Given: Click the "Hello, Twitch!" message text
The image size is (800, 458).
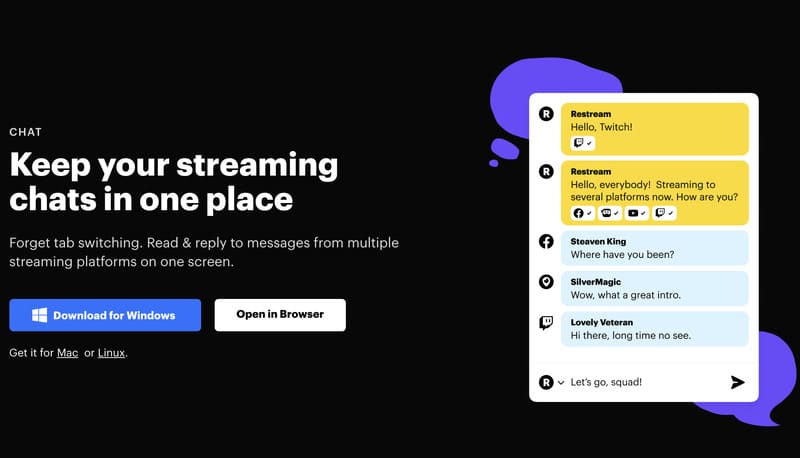Looking at the screenshot, I should [602, 127].
